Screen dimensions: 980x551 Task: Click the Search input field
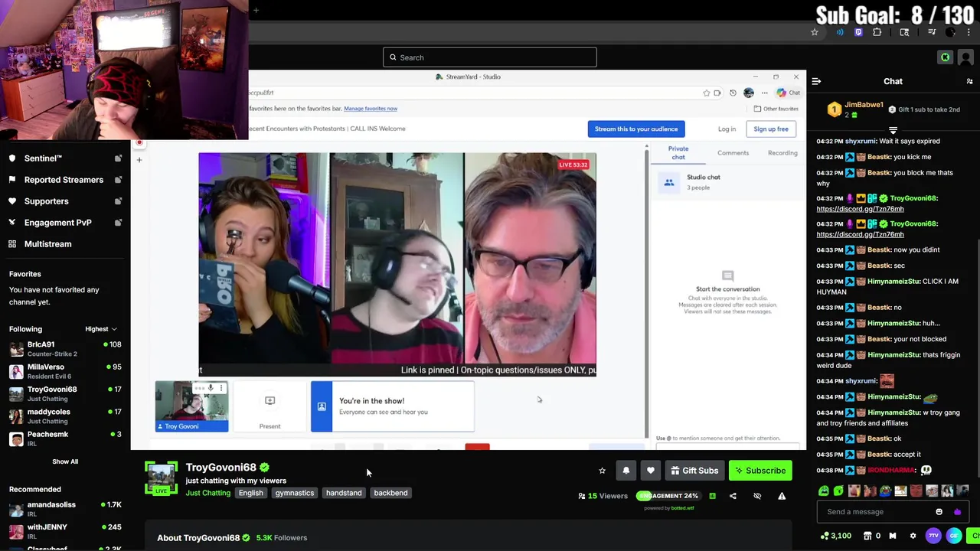[x=490, y=57]
